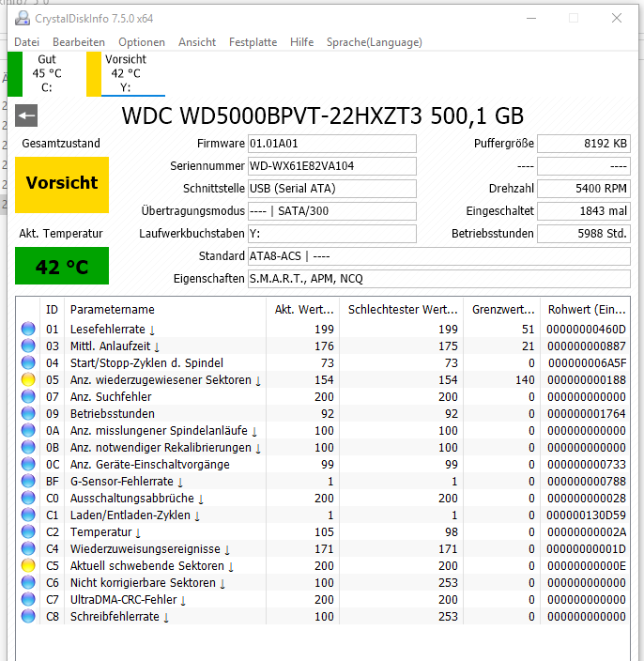The width and height of the screenshot is (644, 661).
Task: Click the Schnittstelle field USB (Serial ATA)
Action: pyautogui.click(x=332, y=189)
